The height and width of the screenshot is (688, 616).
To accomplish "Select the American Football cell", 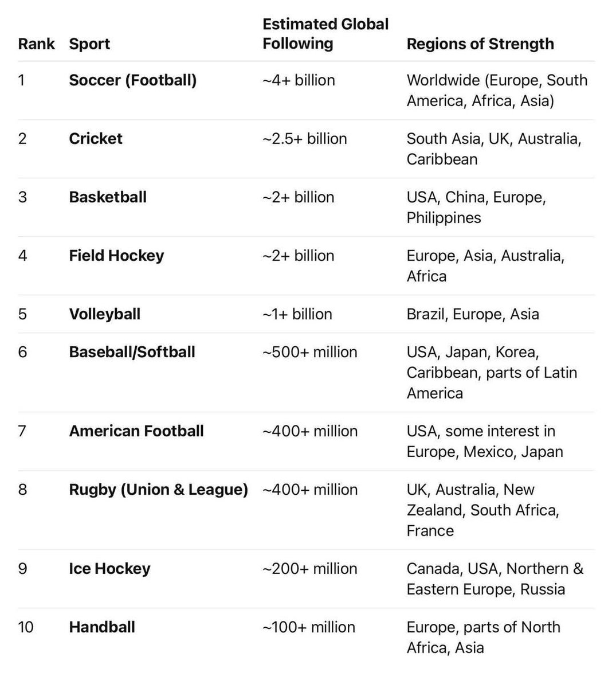I will pos(136,431).
